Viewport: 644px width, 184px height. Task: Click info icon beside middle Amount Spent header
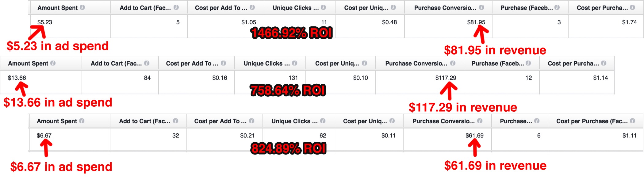(53, 63)
